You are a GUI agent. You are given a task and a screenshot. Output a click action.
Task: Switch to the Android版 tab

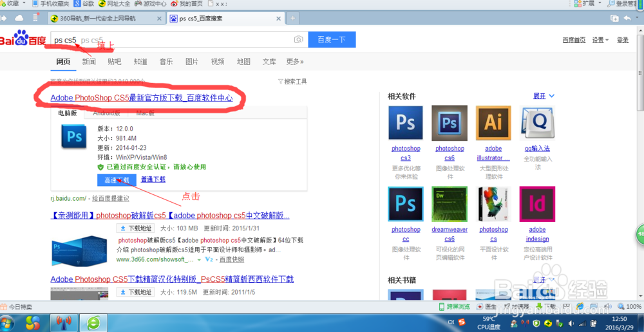106,113
